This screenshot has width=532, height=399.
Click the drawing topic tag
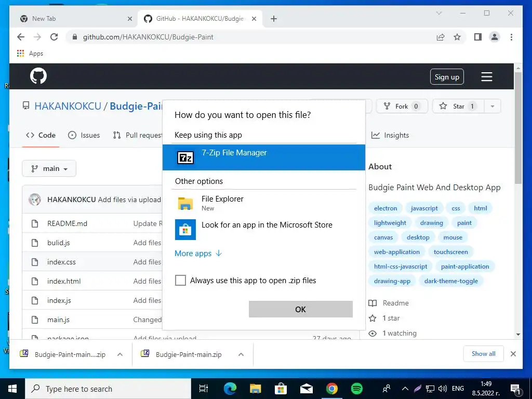[432, 223]
